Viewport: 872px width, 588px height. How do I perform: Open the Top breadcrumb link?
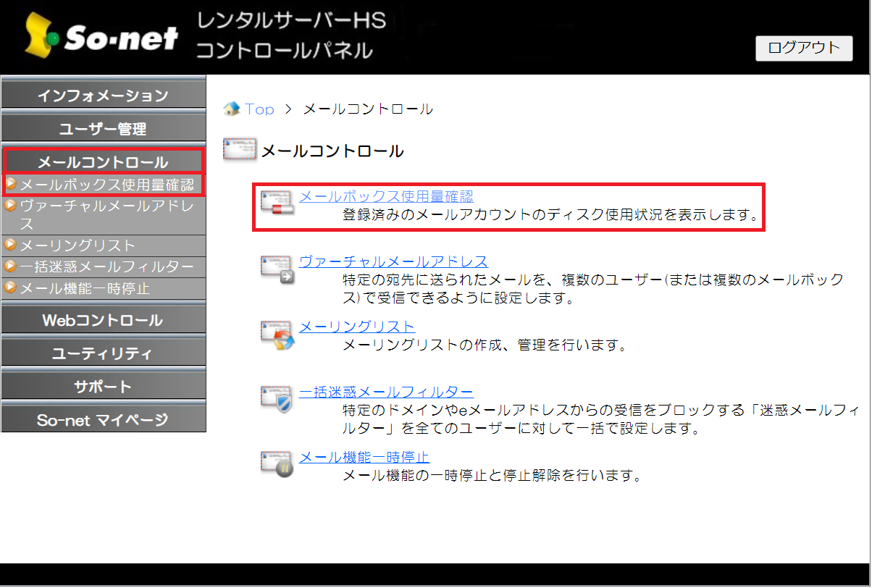(x=259, y=109)
